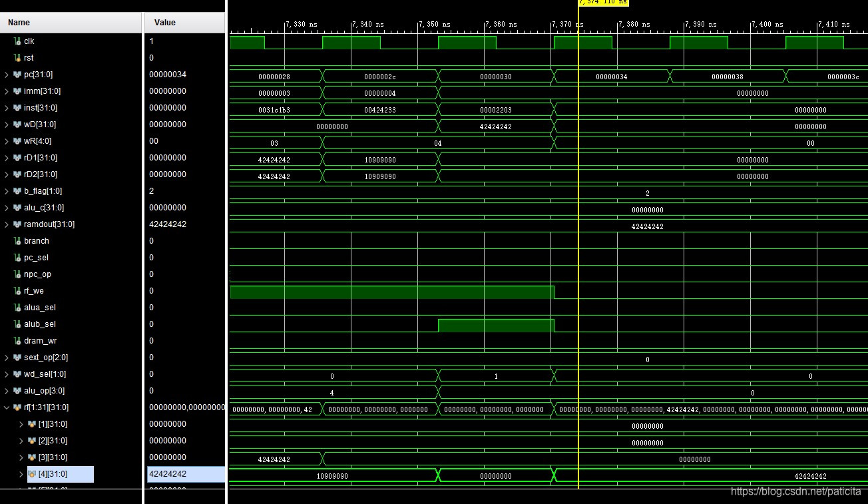Click the yellow 7,374.110 ns cursor flag
This screenshot has height=504, width=868.
pyautogui.click(x=603, y=3)
